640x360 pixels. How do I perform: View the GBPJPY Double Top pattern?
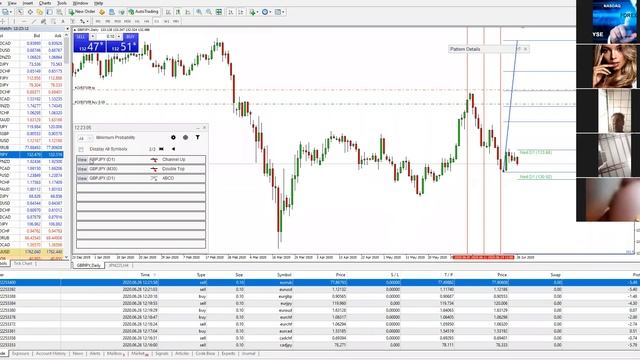(x=82, y=169)
